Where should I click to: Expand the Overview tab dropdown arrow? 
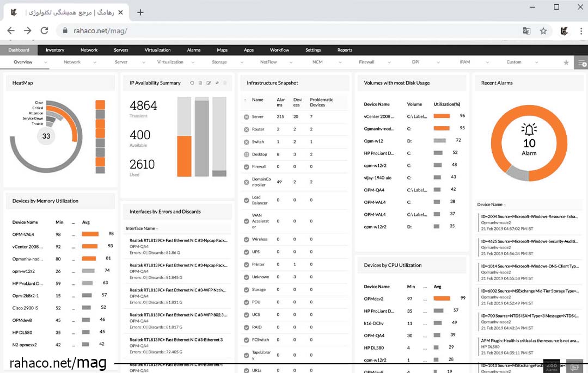point(45,63)
